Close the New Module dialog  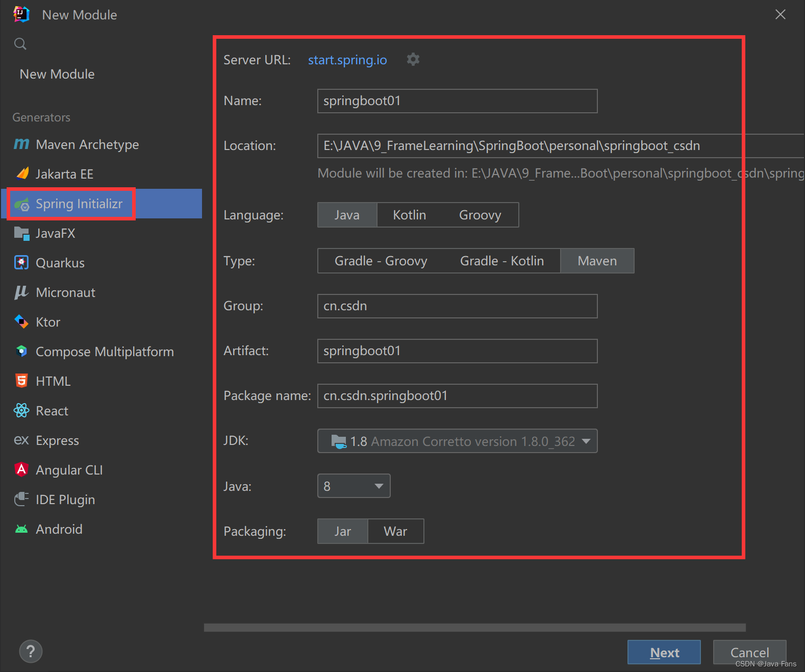pos(781,14)
